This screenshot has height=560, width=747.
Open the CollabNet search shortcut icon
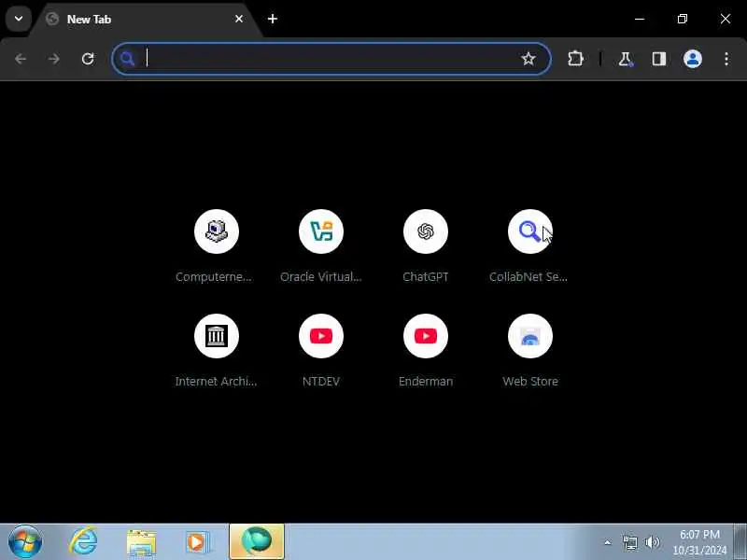click(530, 231)
